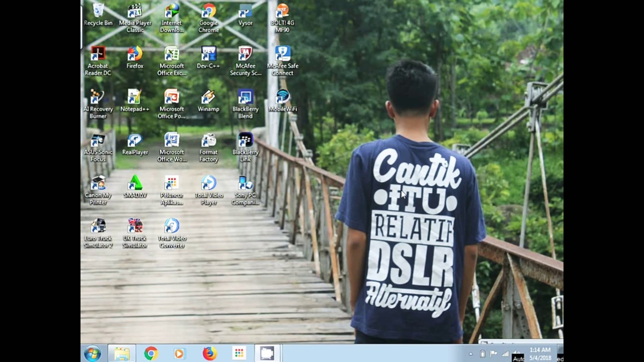644x362 pixels.
Task: Select the ASUS Sonic Focus icon
Action: 98,147
